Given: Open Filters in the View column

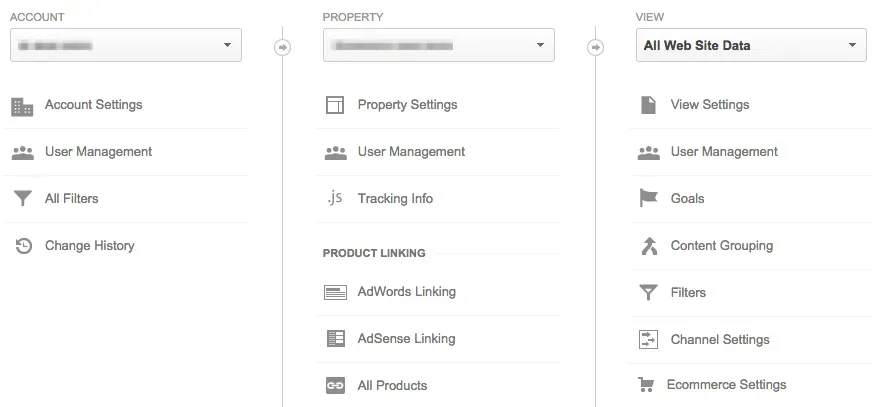Looking at the screenshot, I should pos(688,293).
